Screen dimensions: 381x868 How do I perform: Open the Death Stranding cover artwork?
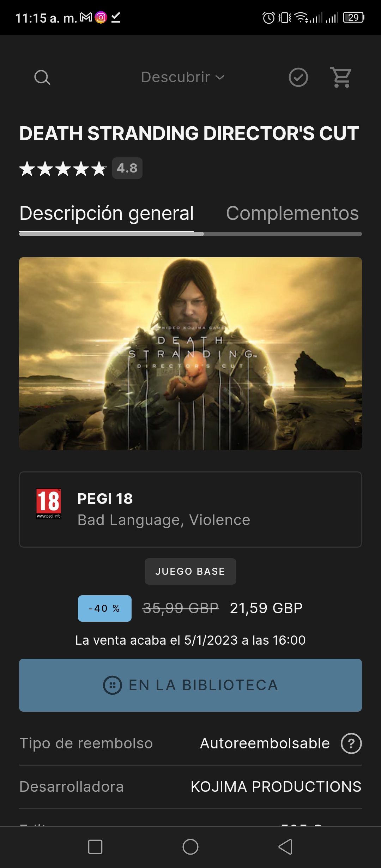pyautogui.click(x=190, y=354)
